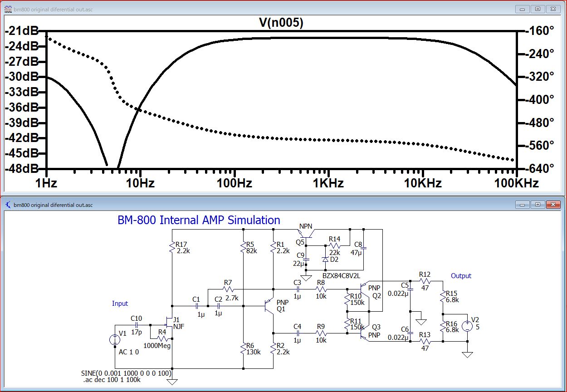Click the -48dB magnitude axis label
The image size is (567, 392).
(x=22, y=168)
